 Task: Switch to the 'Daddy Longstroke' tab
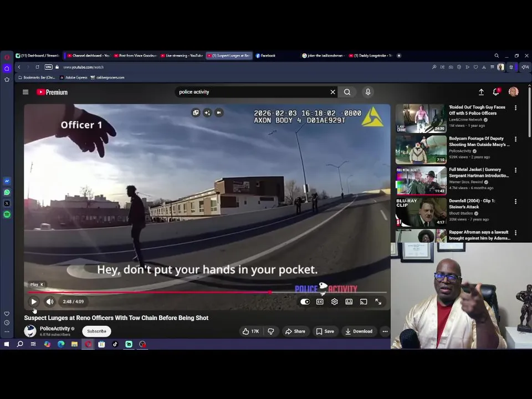pyautogui.click(x=370, y=55)
